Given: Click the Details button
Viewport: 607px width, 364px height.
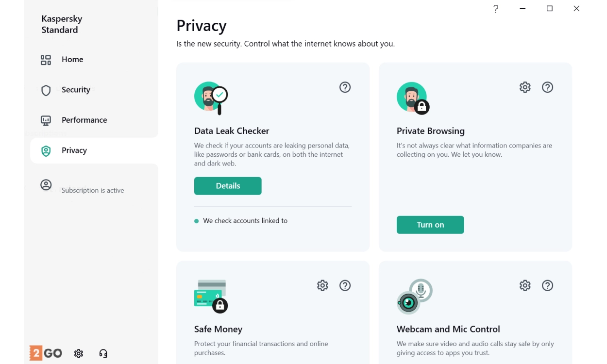Looking at the screenshot, I should pyautogui.click(x=228, y=186).
